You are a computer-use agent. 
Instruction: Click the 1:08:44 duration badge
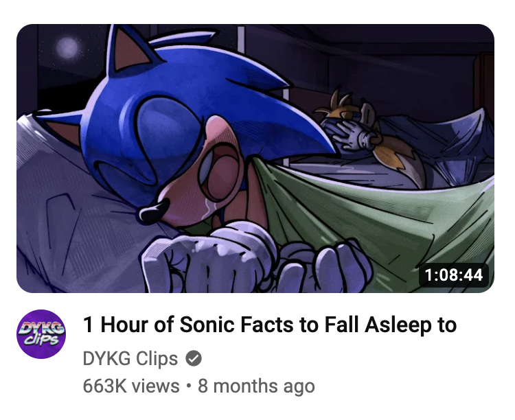pyautogui.click(x=453, y=275)
